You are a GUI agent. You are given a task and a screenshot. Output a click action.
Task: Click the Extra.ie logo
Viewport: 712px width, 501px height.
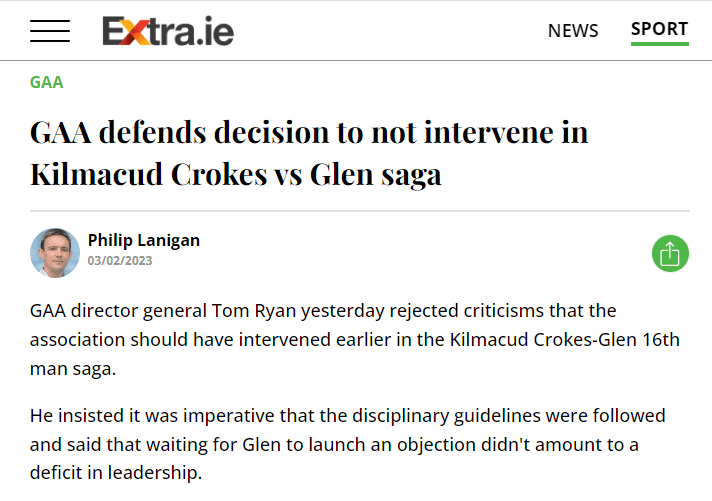tap(168, 32)
